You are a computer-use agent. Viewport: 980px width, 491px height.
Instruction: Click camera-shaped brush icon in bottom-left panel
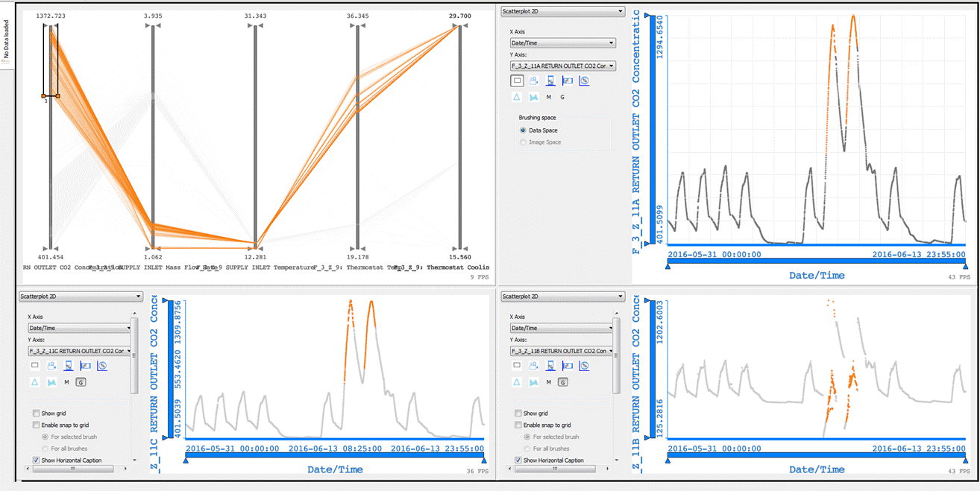click(x=52, y=366)
